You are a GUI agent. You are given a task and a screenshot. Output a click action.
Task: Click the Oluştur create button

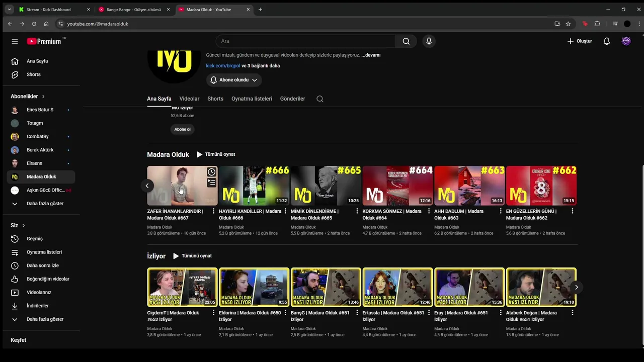[x=580, y=41]
